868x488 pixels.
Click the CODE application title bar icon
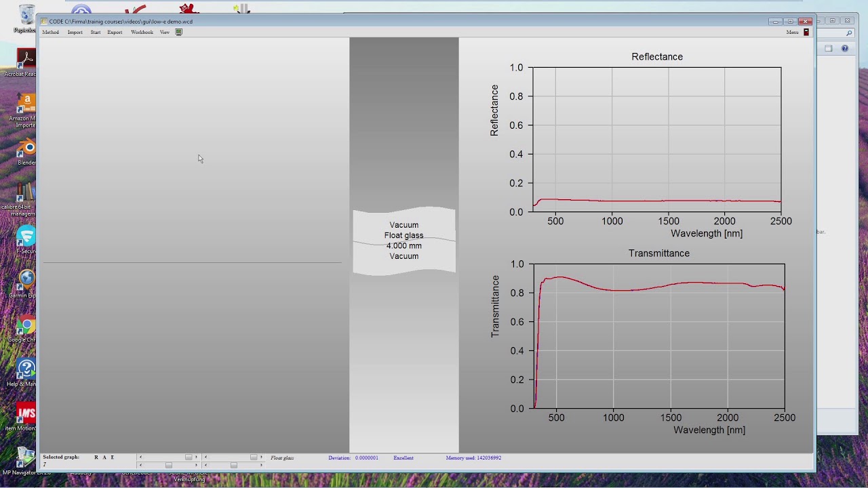click(44, 21)
